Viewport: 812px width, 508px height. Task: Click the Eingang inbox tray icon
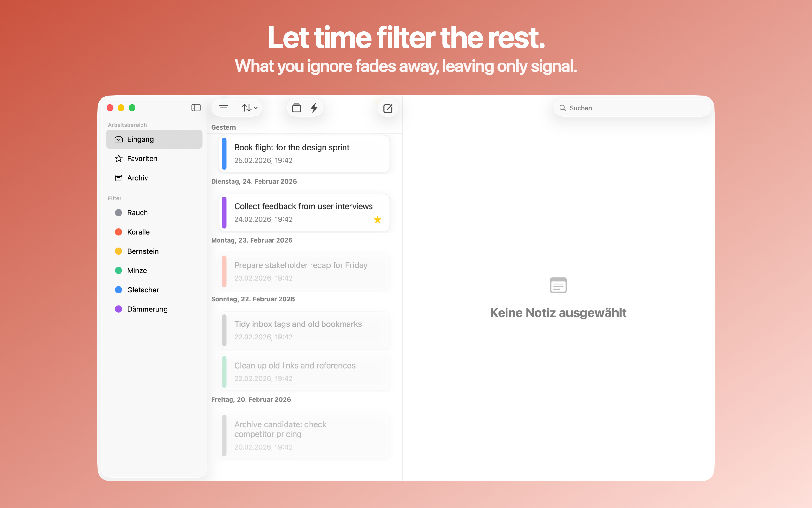point(118,139)
